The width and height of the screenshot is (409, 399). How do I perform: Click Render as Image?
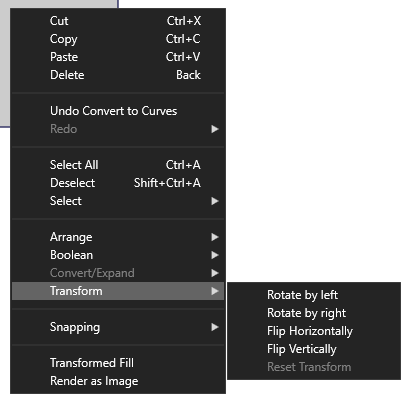click(x=118, y=381)
